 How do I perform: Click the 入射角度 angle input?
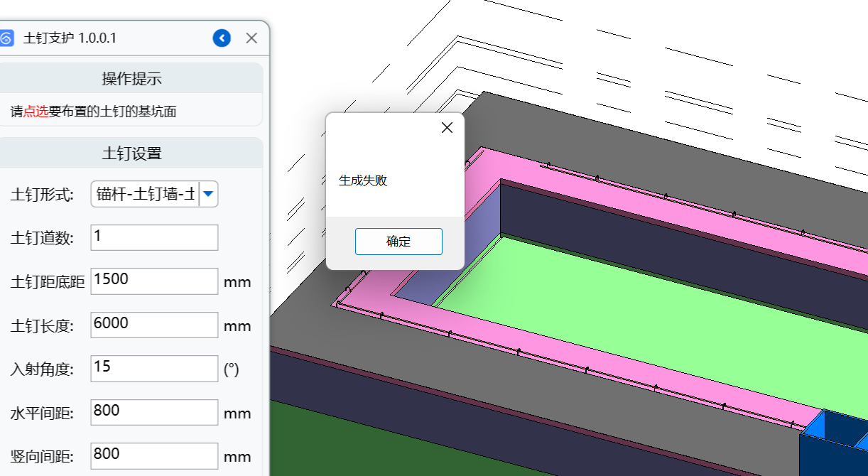click(x=154, y=369)
